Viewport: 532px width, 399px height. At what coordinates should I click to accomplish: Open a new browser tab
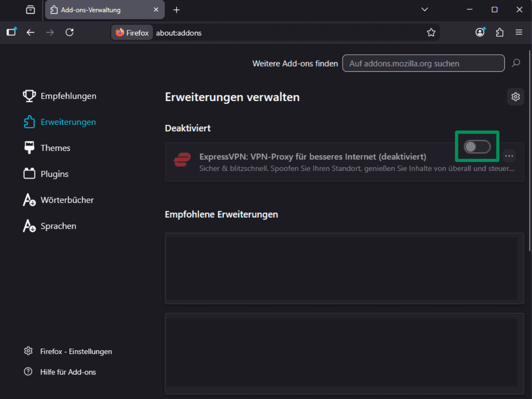pos(176,10)
